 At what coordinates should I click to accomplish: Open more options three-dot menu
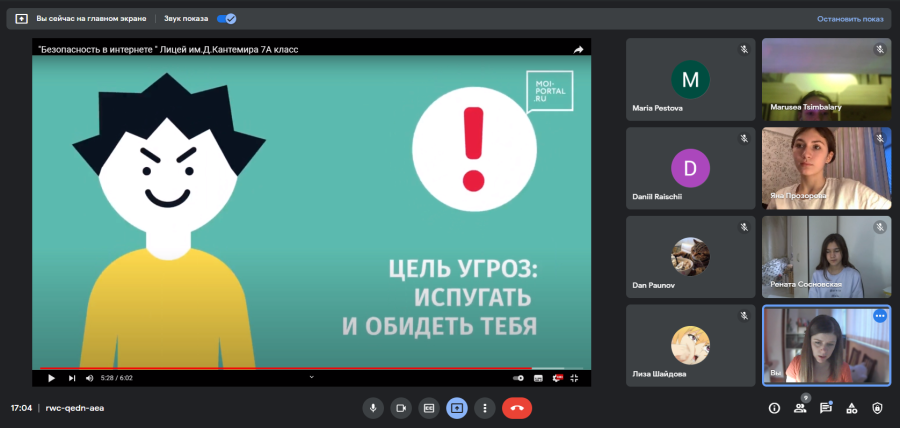click(485, 408)
